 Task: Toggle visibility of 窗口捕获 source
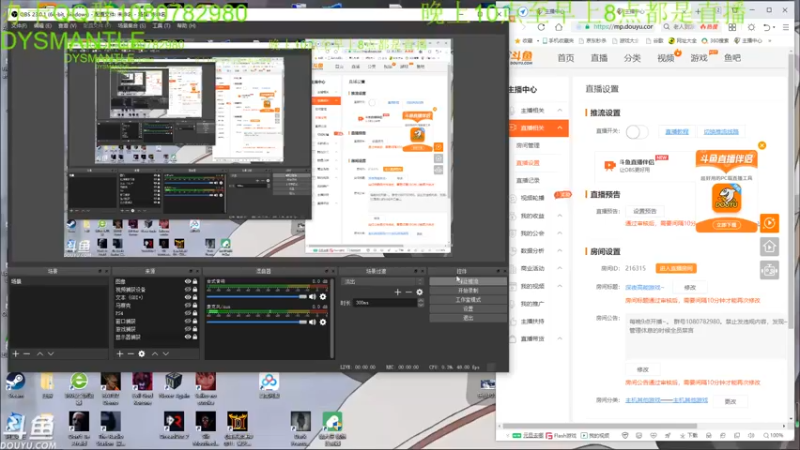(x=187, y=321)
